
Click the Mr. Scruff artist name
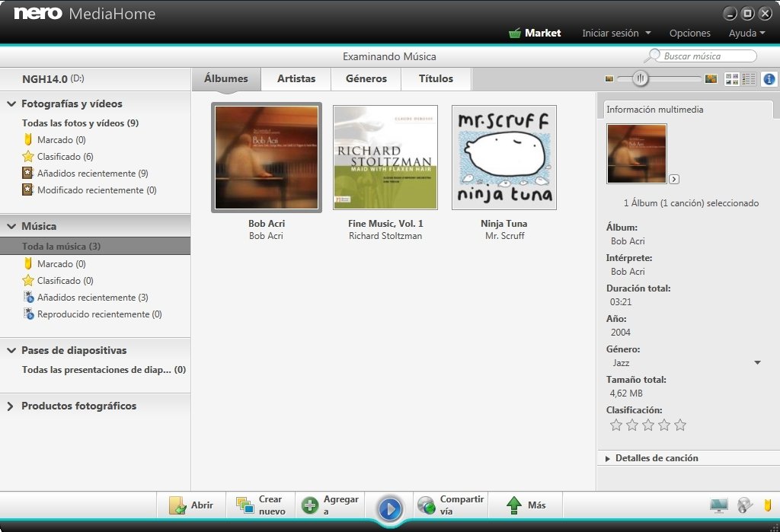pos(504,236)
